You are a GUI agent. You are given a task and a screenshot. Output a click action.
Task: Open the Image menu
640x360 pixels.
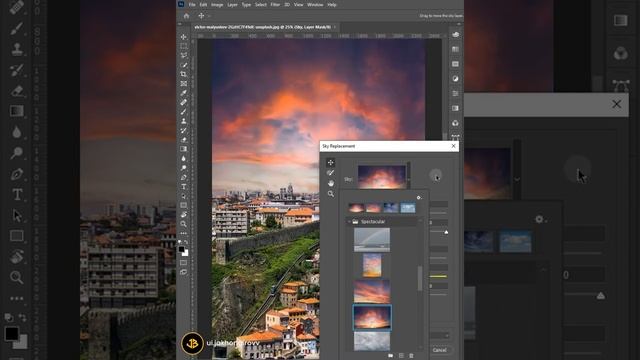tap(217, 5)
